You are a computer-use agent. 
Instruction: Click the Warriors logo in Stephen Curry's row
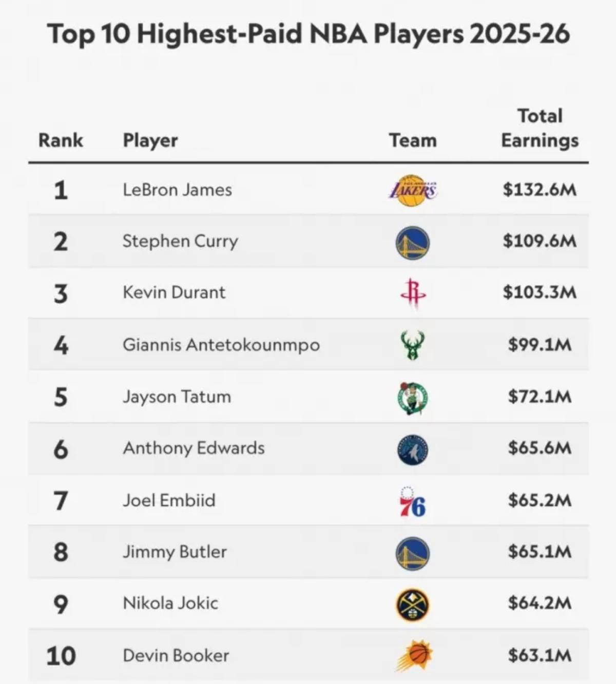pos(413,242)
